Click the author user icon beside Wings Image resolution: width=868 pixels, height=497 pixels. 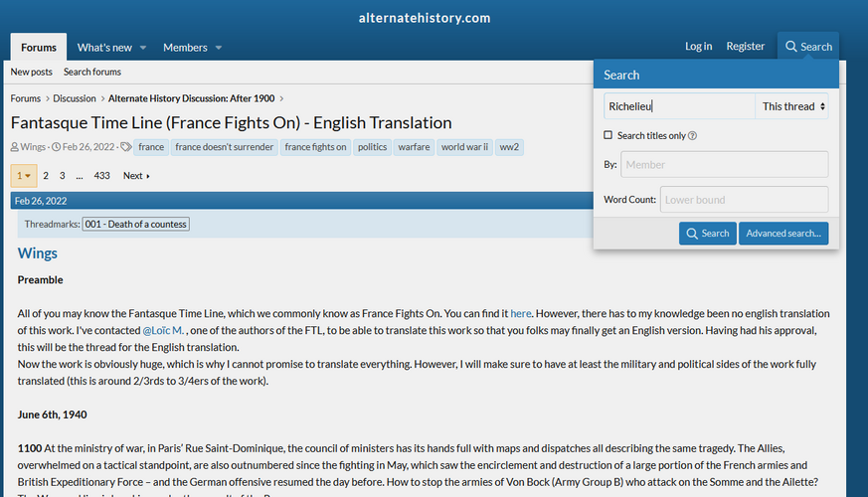[14, 147]
